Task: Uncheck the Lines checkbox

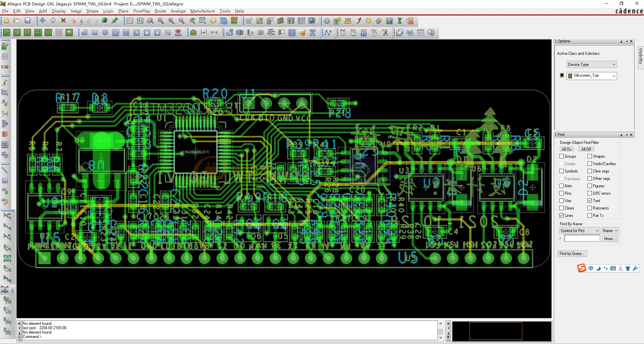Action: point(561,216)
